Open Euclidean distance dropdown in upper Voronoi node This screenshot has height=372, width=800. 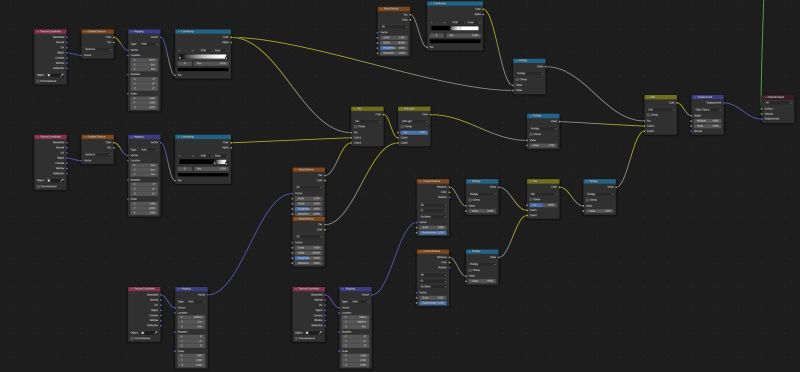click(x=433, y=216)
